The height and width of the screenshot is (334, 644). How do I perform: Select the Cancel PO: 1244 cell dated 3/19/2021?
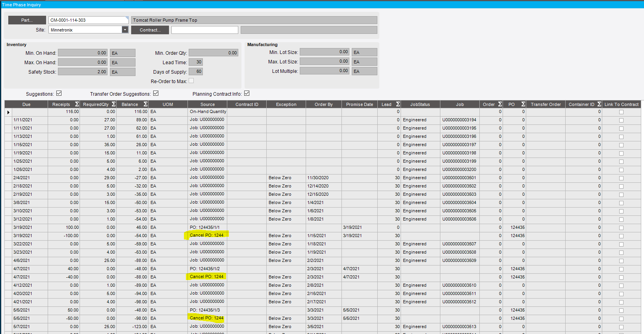click(x=208, y=236)
